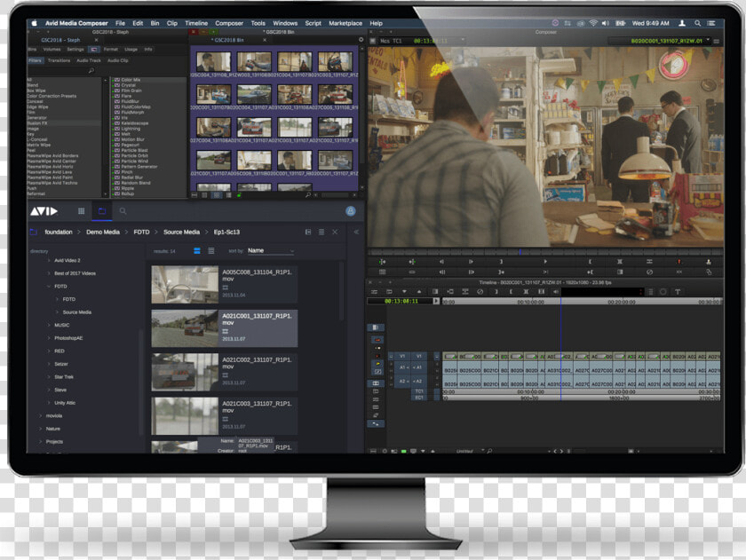The width and height of the screenshot is (746, 560).
Task: Enable the yellow Extract/Splice-in segment tool
Action: tap(377, 363)
